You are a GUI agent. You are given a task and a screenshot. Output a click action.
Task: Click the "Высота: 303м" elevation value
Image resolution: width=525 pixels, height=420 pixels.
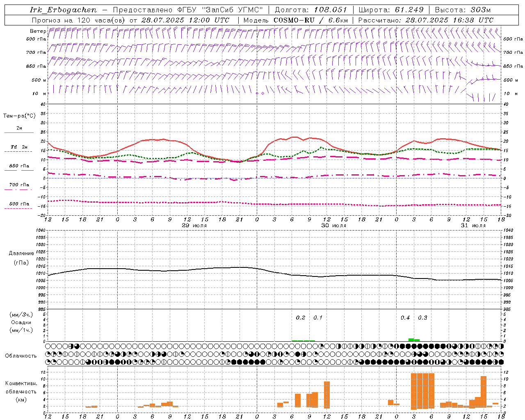[x=463, y=10]
